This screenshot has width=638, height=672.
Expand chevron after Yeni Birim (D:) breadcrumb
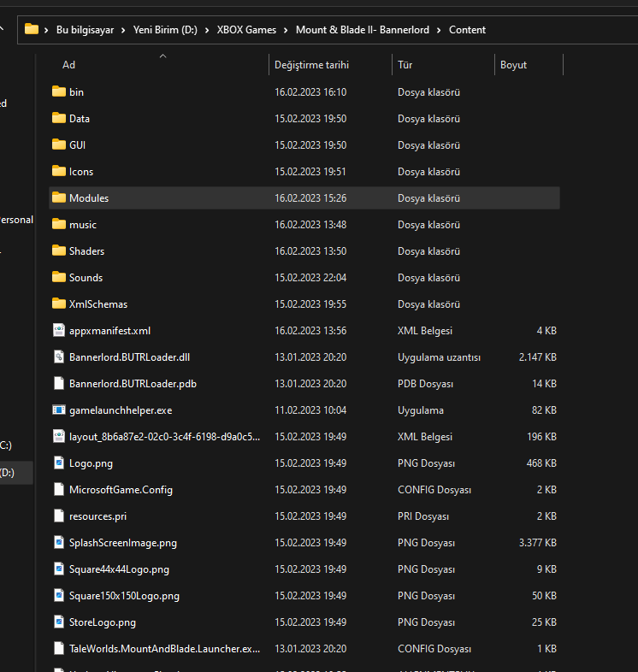pos(207,30)
